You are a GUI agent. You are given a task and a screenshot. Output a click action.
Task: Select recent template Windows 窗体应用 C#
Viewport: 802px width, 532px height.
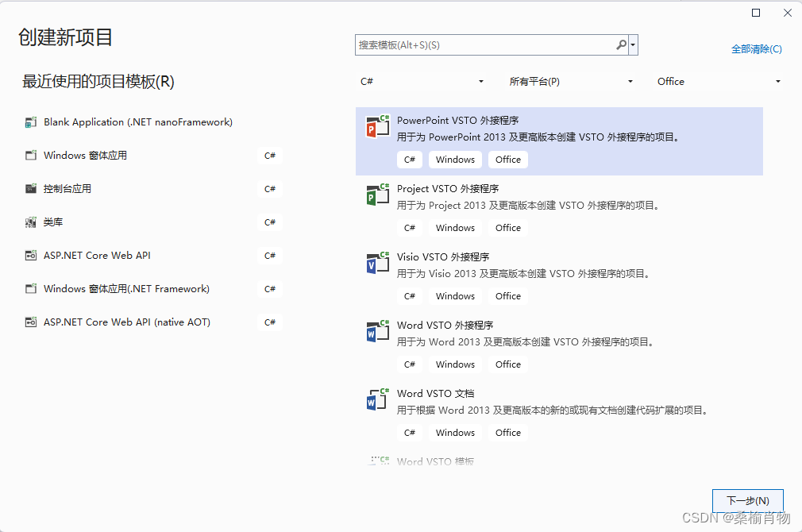[153, 156]
